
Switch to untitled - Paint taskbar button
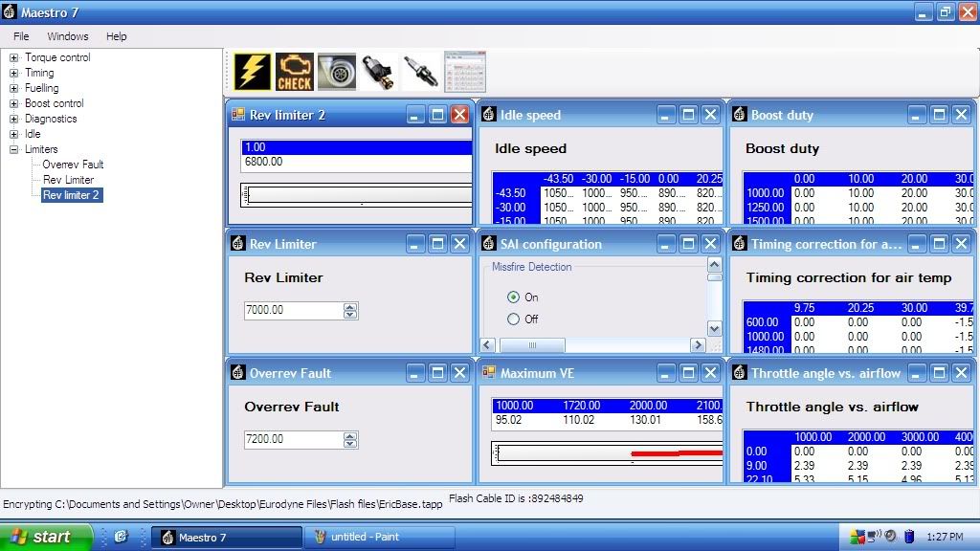coord(379,537)
